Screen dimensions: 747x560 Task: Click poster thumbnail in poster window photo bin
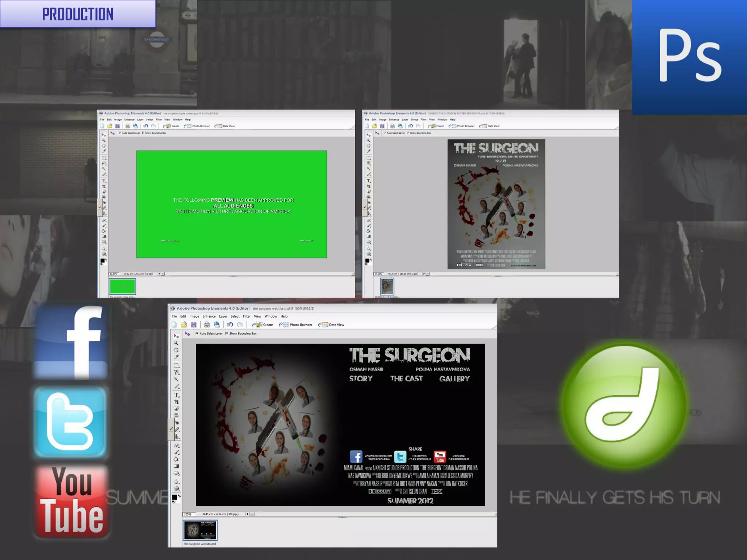[x=387, y=287]
